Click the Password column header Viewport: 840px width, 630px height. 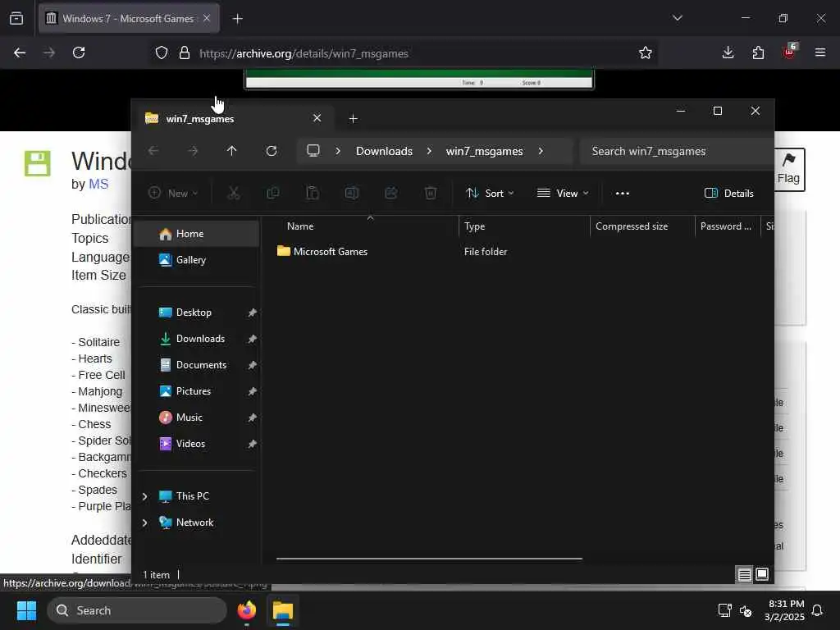[727, 226]
